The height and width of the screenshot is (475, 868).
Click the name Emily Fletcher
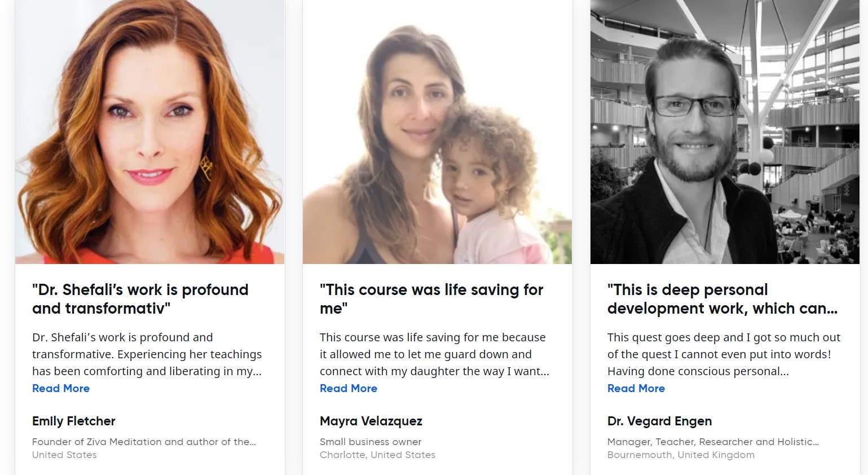point(73,421)
